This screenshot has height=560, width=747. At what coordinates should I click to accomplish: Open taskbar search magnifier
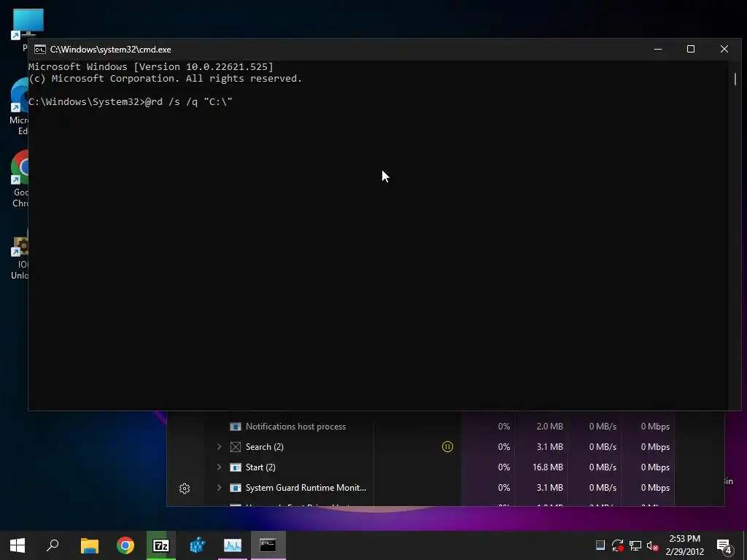(x=53, y=545)
